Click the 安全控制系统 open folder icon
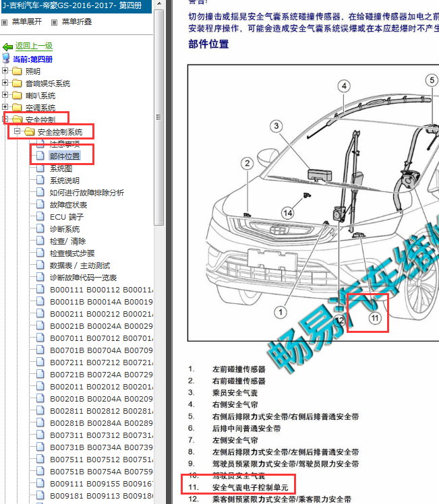 point(29,131)
